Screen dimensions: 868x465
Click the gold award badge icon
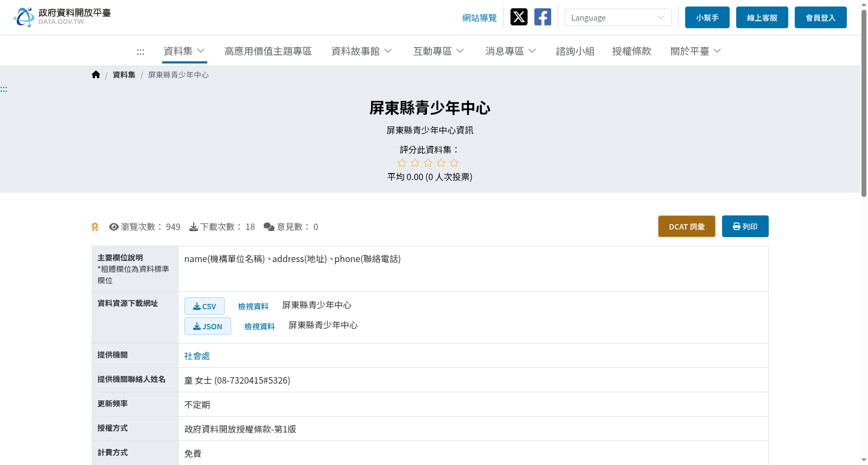(x=95, y=227)
